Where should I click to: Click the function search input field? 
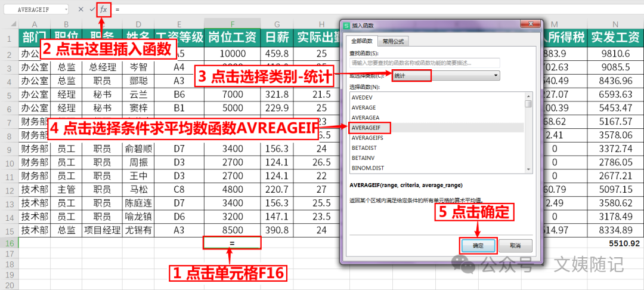click(425, 63)
